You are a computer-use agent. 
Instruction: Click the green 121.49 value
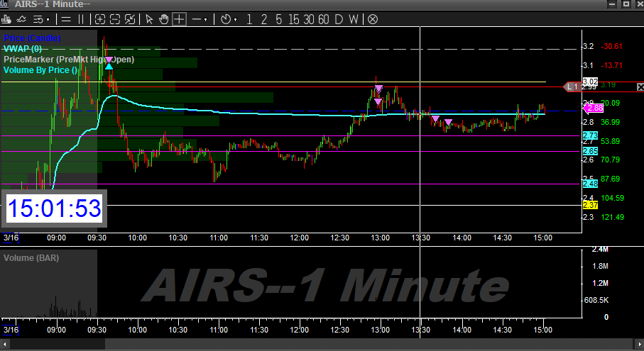612,217
